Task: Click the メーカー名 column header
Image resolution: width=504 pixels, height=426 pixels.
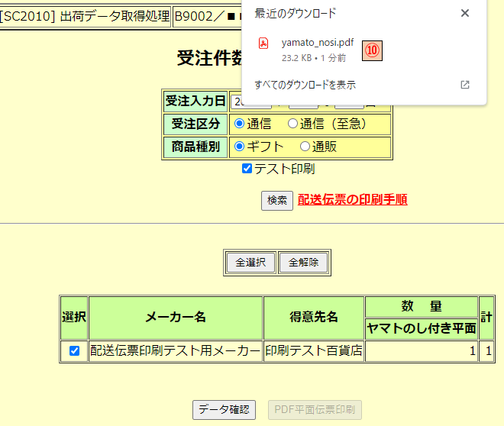Action: [x=176, y=318]
